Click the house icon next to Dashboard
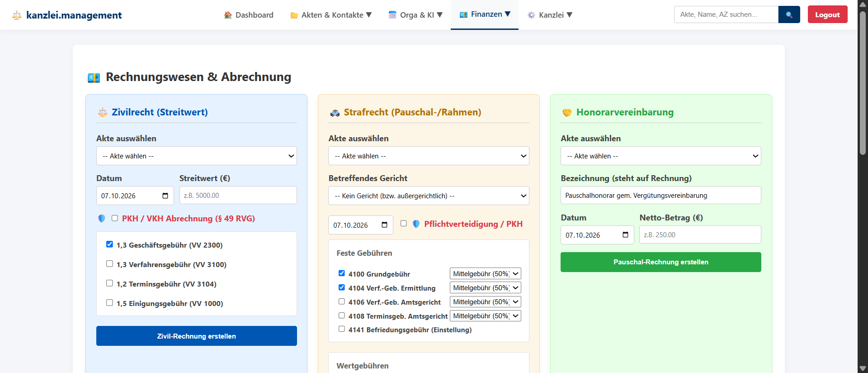This screenshot has width=868, height=373. (x=228, y=15)
